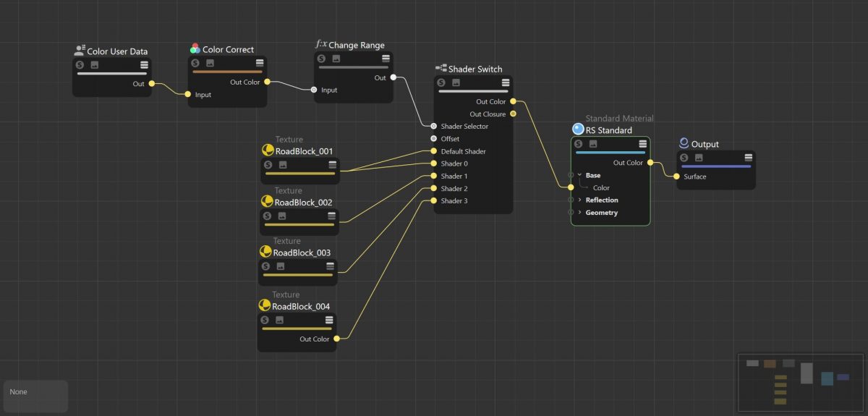
Task: Click the Shader 2 input port
Action: point(434,188)
